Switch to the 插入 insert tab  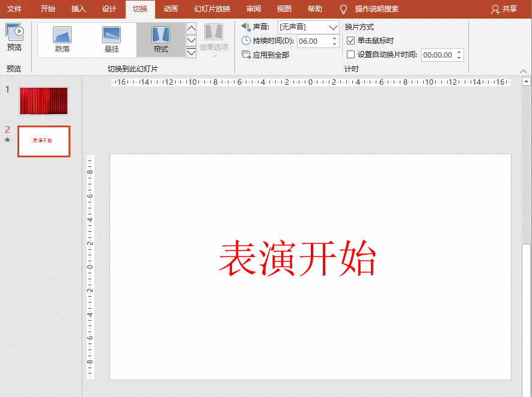[78, 9]
